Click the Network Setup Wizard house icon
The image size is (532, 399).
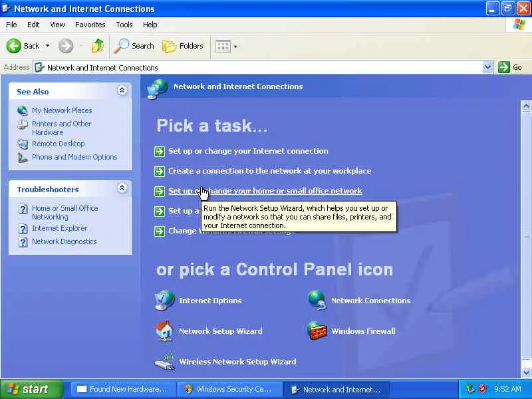coord(164,331)
